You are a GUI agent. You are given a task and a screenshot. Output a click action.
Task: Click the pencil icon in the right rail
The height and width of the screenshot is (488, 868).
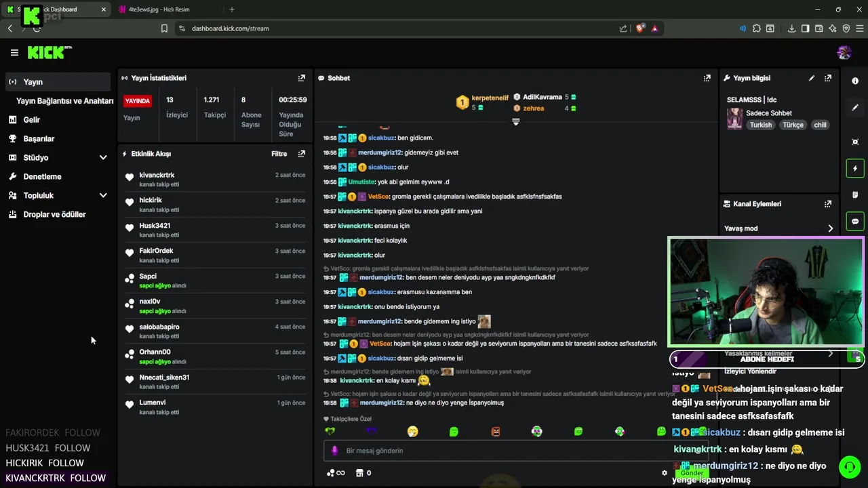point(855,108)
